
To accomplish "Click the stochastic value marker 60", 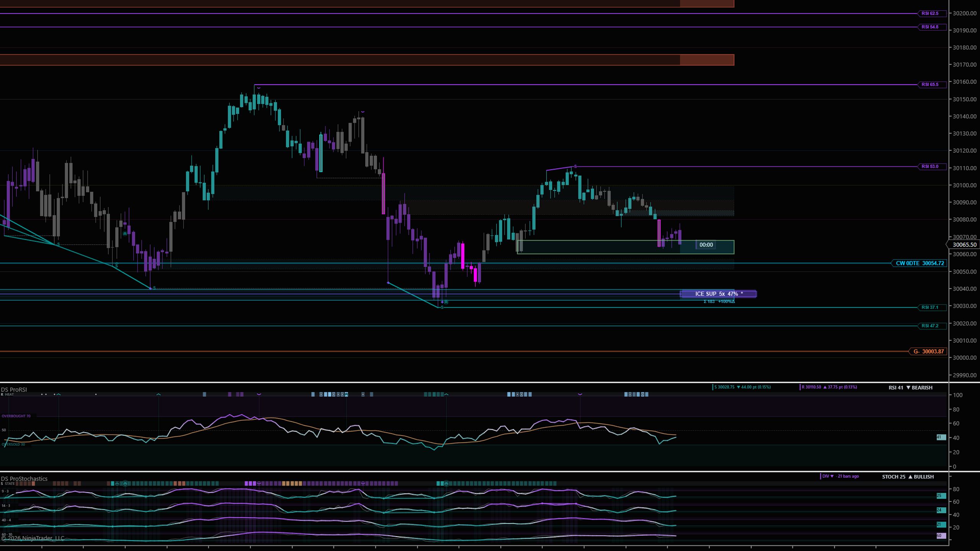I will pyautogui.click(x=941, y=536).
